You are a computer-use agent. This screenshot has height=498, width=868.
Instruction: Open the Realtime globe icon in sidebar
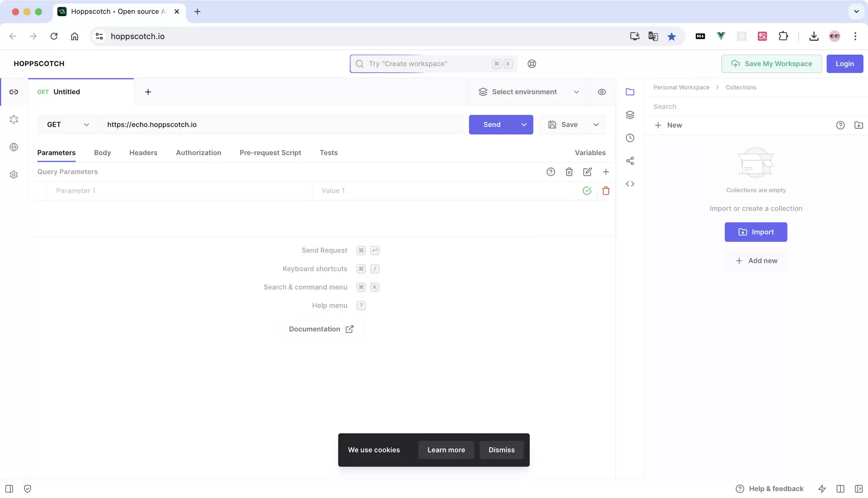(x=14, y=147)
